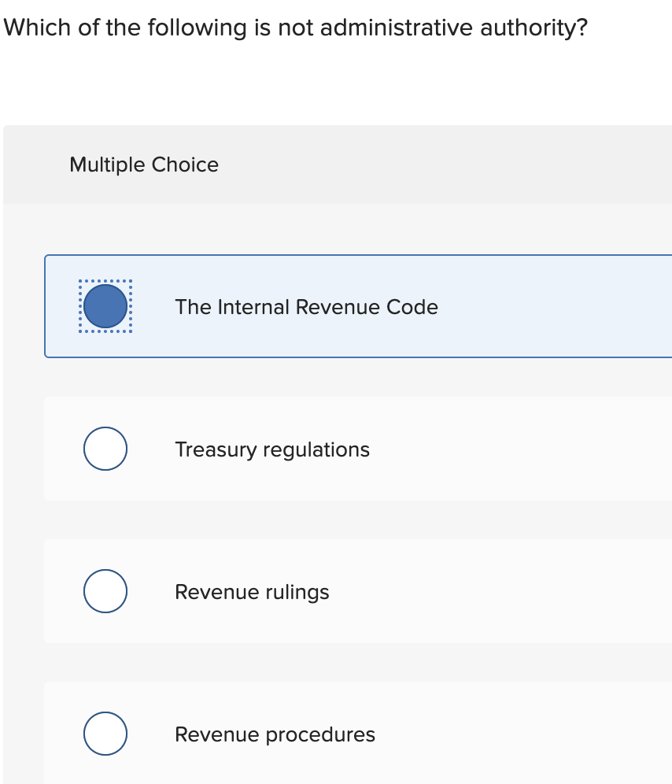Deselect the highlighted Internal Revenue Code answer

(x=104, y=305)
